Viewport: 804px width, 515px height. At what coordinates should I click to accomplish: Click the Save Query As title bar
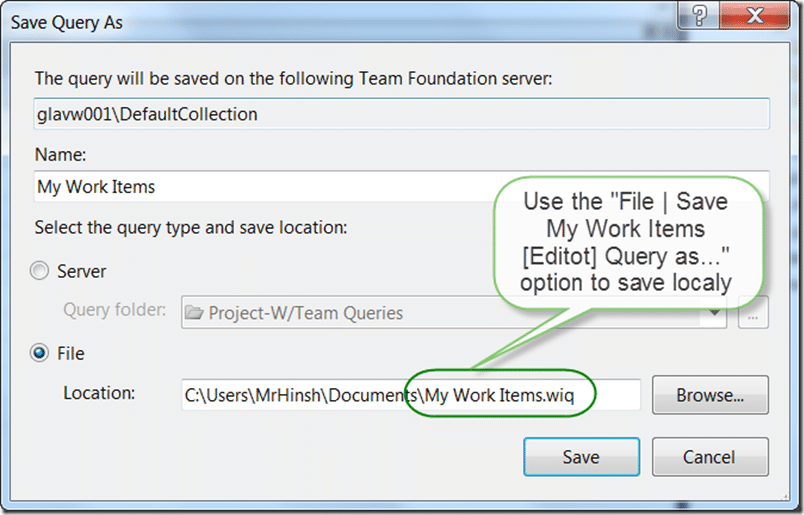tap(338, 22)
